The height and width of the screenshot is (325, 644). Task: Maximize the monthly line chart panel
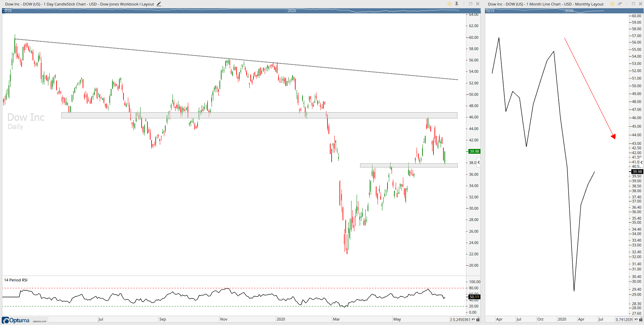(x=634, y=4)
